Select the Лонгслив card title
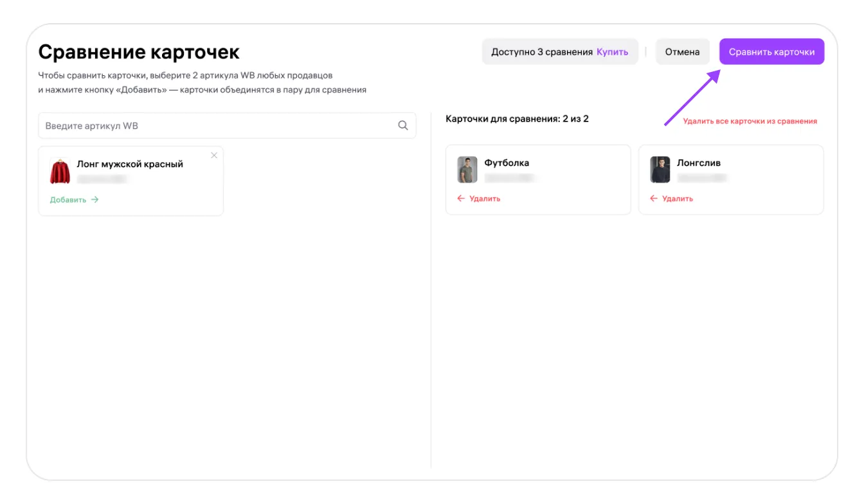 pos(699,163)
